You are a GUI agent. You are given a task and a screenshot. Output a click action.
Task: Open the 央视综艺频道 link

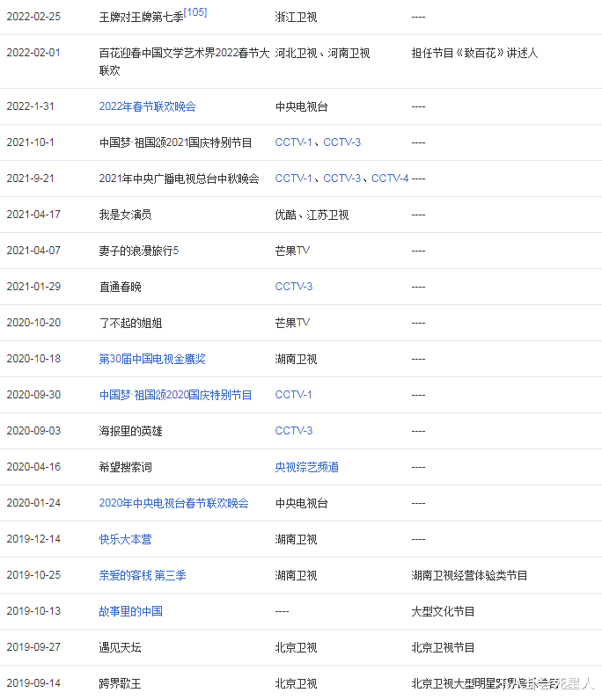pyautogui.click(x=306, y=468)
